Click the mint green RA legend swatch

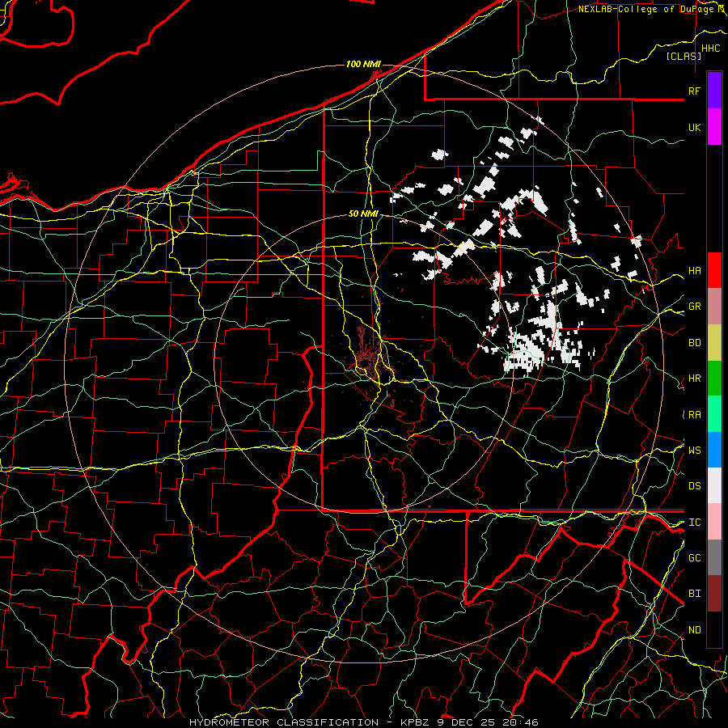[x=714, y=414]
